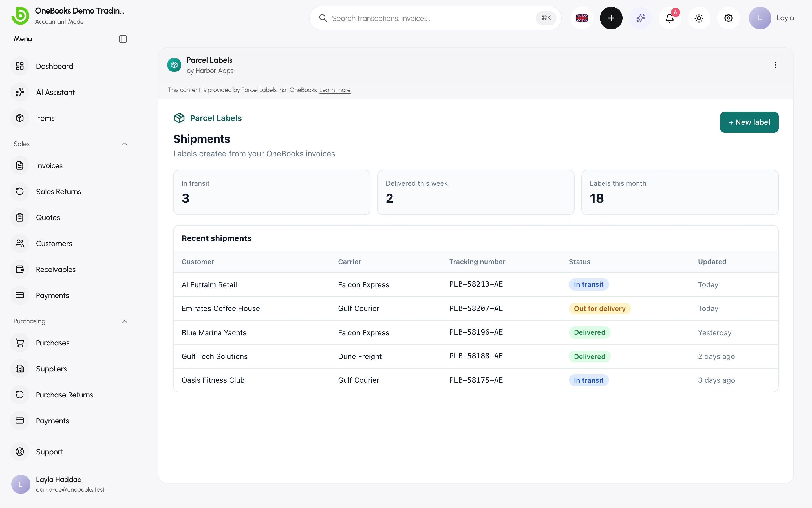Open Purchases in Purchasing section
Viewport: 812px width, 508px height.
pyautogui.click(x=52, y=343)
